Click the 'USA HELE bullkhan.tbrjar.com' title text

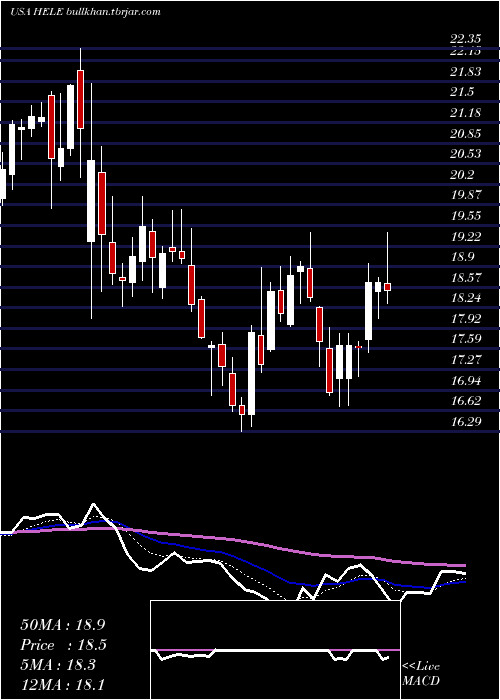85,12
